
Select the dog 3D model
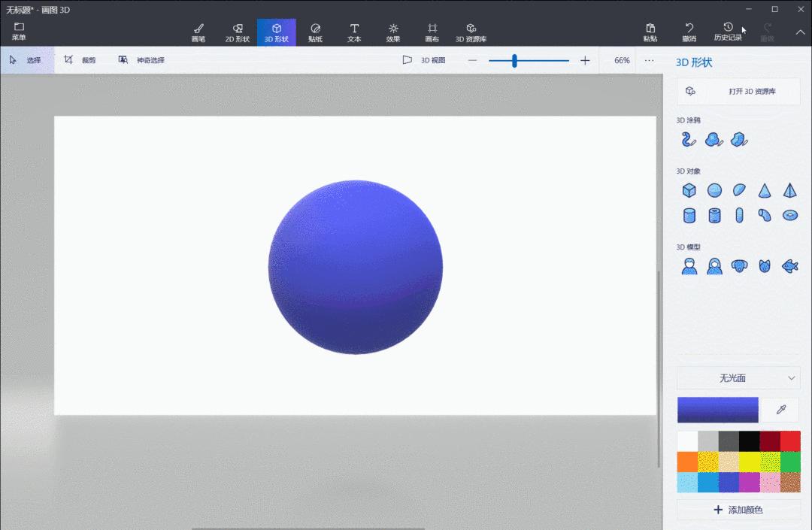(740, 265)
